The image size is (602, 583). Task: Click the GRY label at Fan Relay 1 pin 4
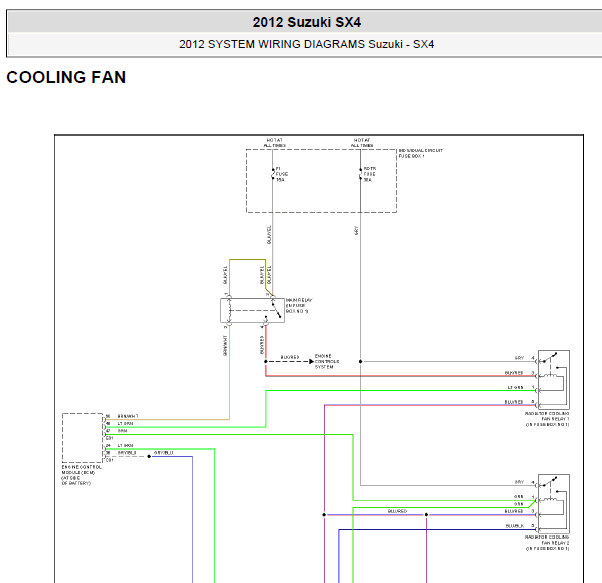[519, 358]
